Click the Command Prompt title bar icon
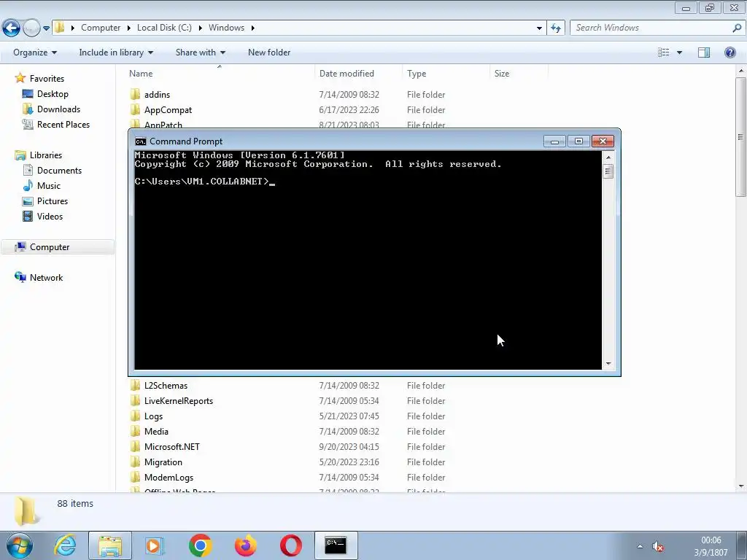747x560 pixels. click(x=141, y=141)
